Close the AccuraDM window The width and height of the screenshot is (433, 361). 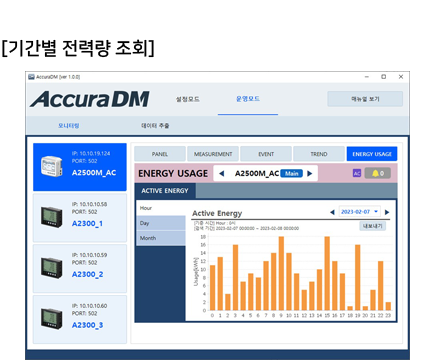(x=401, y=77)
